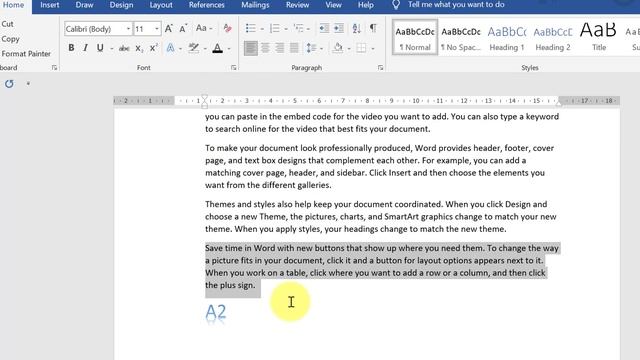Apply the Title style
The image size is (640, 360).
tap(598, 37)
